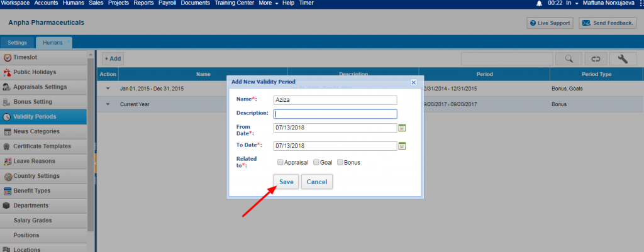644x252 pixels.
Task: Click the search magnifier icon button
Action: 569,59
